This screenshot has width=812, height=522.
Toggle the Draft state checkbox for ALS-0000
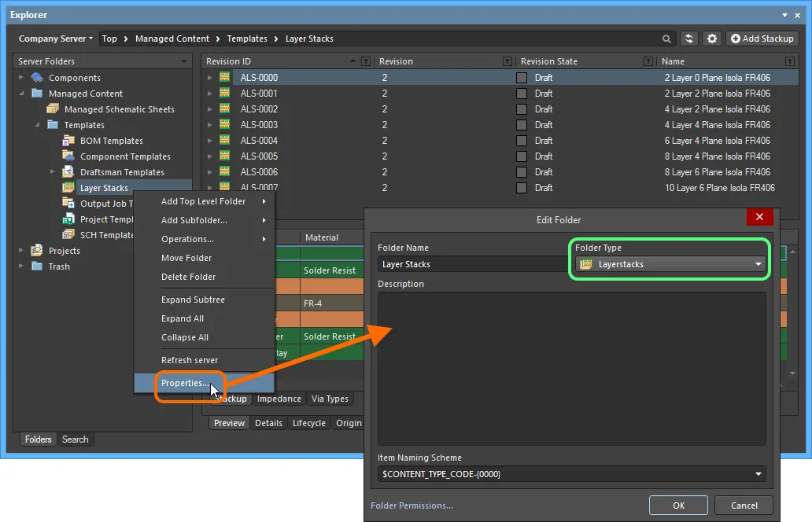click(x=522, y=78)
